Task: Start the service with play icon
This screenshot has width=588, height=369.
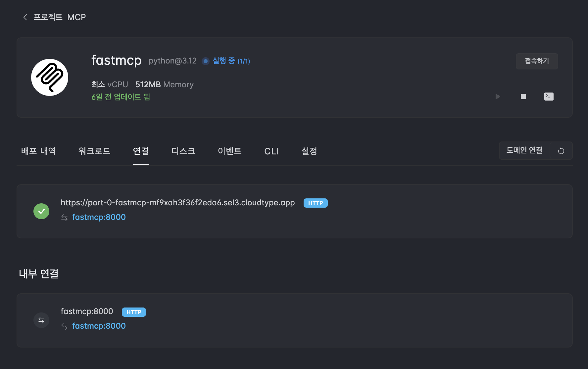Action: pyautogui.click(x=498, y=97)
